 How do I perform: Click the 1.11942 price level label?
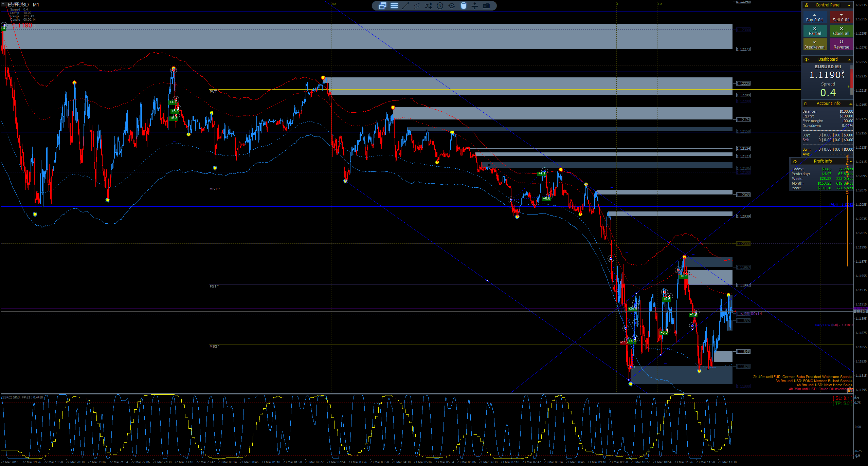[743, 285]
